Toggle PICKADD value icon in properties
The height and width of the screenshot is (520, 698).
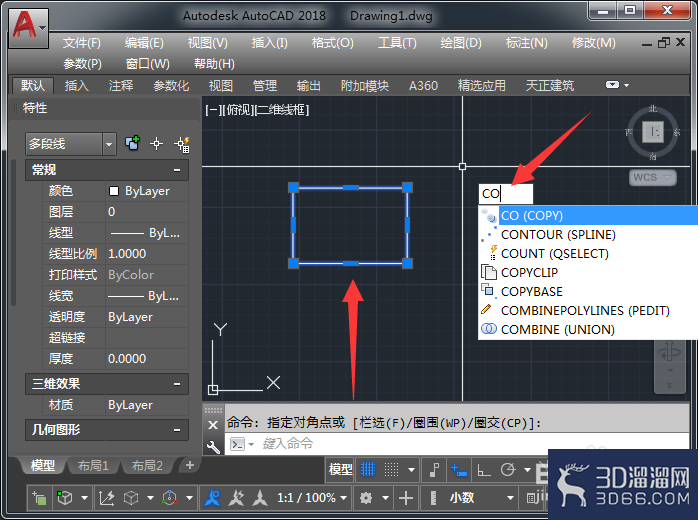tap(133, 143)
